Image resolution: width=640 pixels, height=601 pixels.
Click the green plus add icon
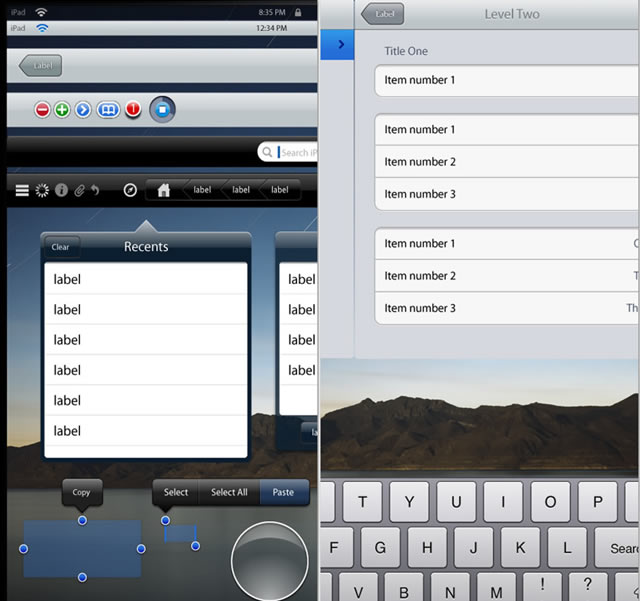pos(62,110)
